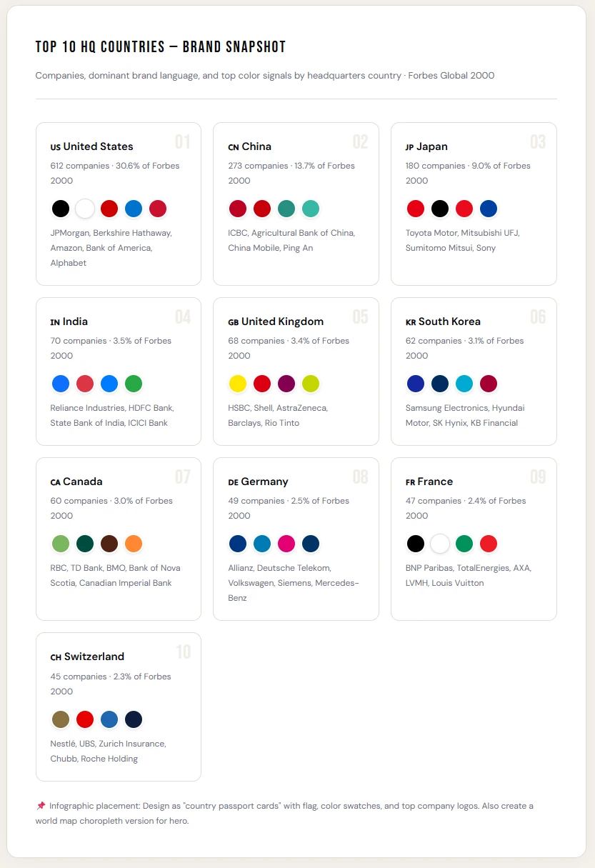
Task: Click the China card heading
Action: [249, 146]
